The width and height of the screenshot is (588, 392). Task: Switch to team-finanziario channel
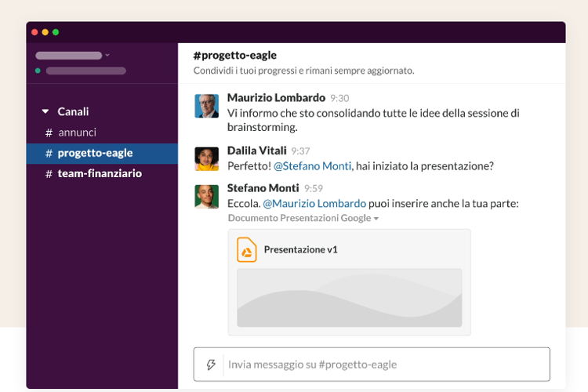(100, 173)
